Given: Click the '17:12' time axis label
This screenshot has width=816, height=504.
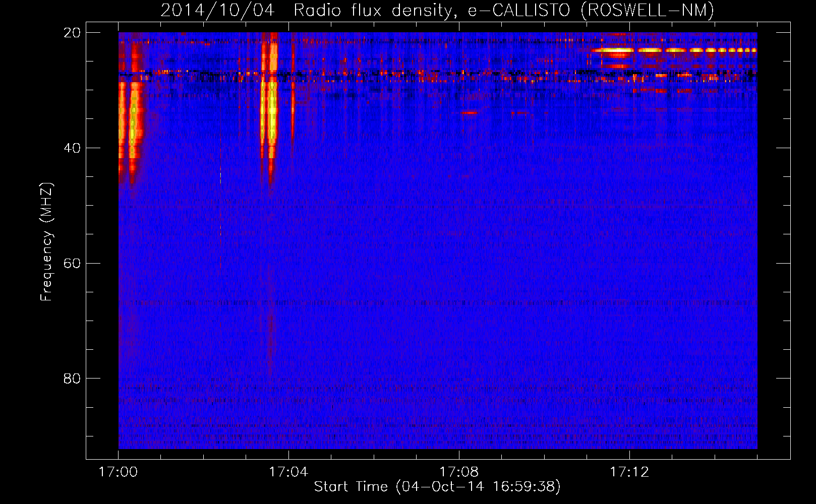Looking at the screenshot, I should 629,472.
